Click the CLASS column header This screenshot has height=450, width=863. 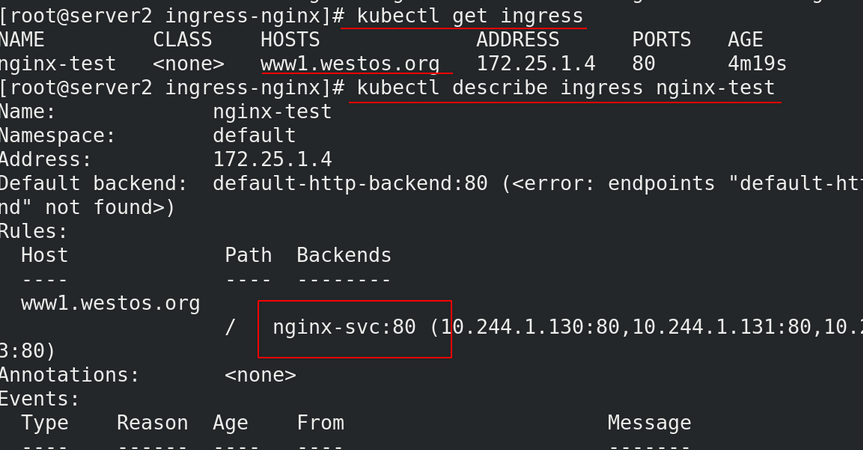(x=182, y=40)
